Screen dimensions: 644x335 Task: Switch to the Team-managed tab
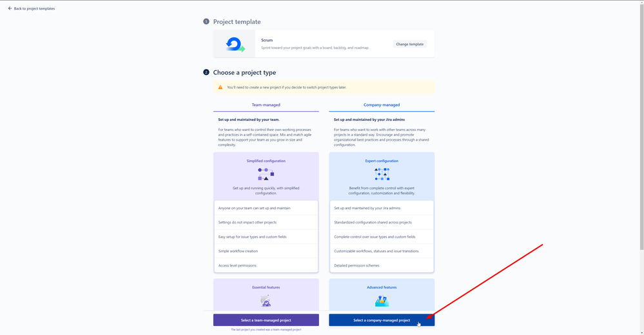[266, 105]
